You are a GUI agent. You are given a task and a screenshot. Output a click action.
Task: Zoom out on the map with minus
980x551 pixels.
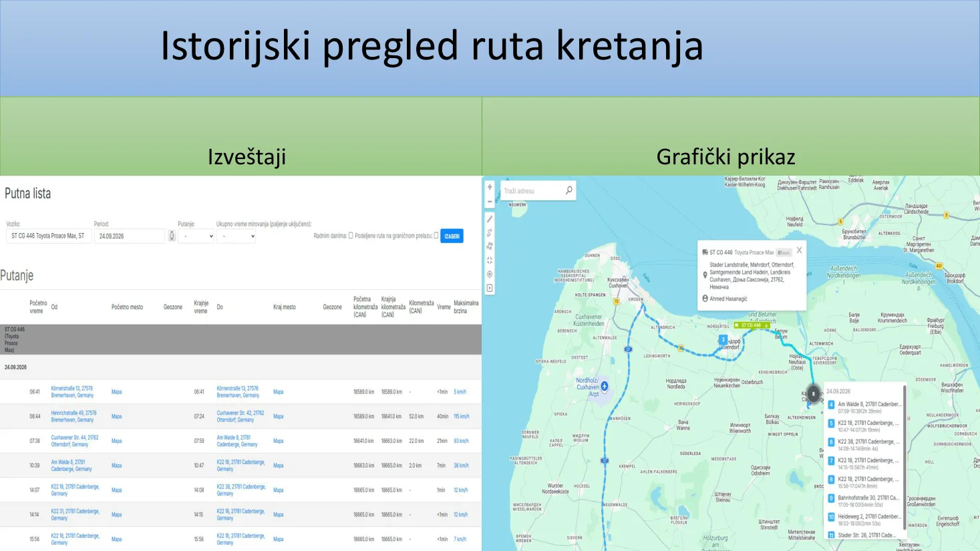490,201
